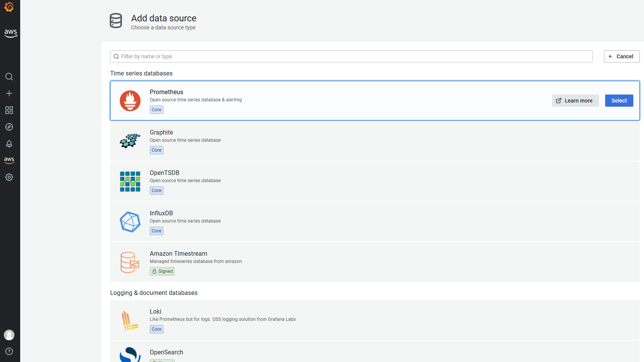This screenshot has height=362, width=644.
Task: Open the search icon in the sidebar
Action: (x=9, y=77)
